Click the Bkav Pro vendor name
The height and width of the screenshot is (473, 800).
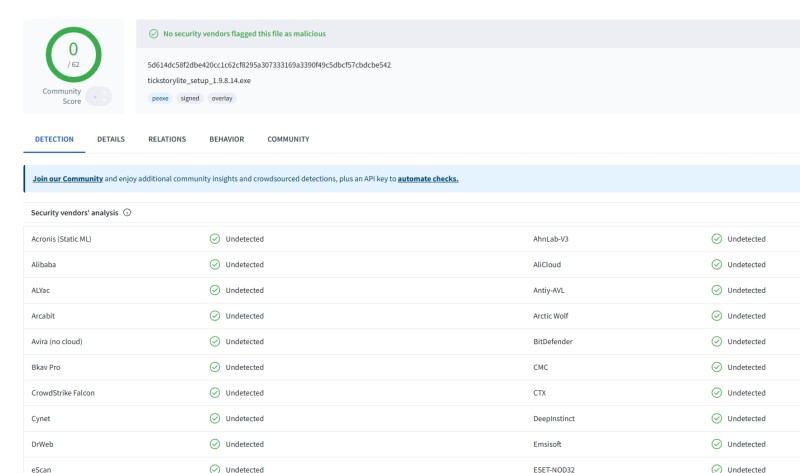click(x=45, y=367)
